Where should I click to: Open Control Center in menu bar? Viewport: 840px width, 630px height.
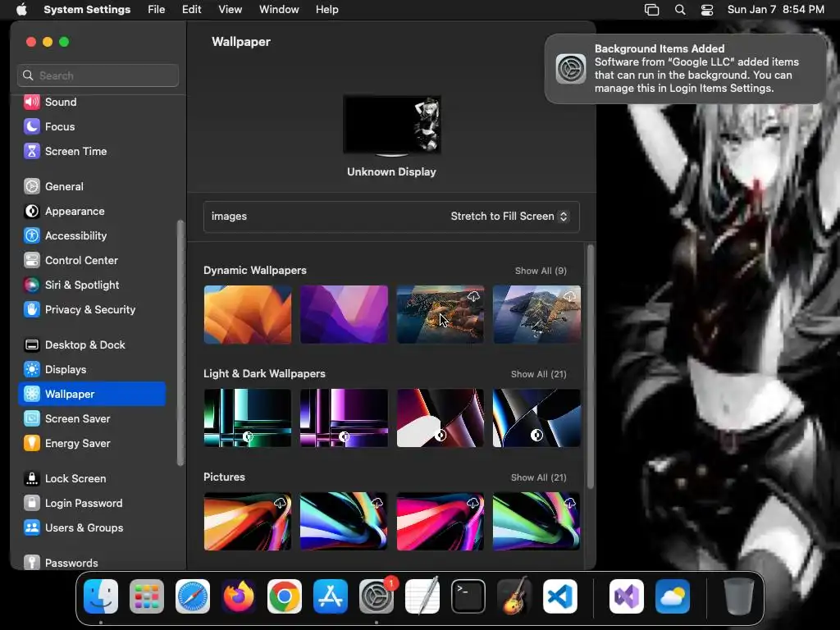click(x=707, y=10)
